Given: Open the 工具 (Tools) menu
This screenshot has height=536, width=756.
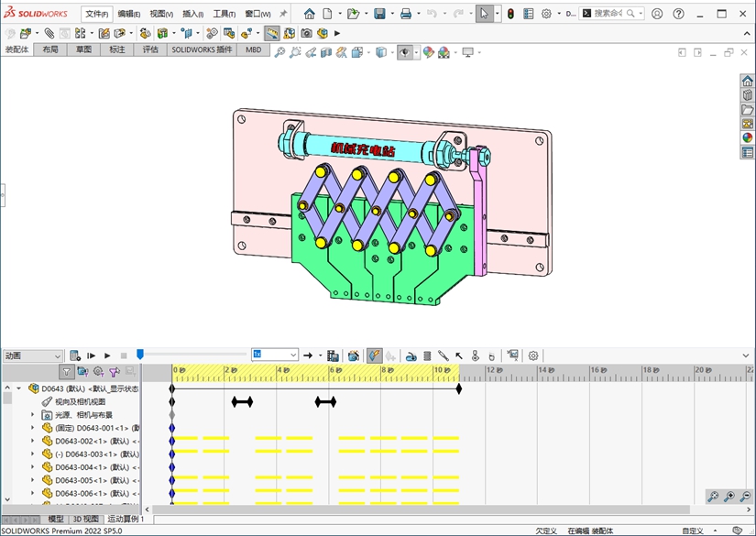Looking at the screenshot, I should 224,14.
